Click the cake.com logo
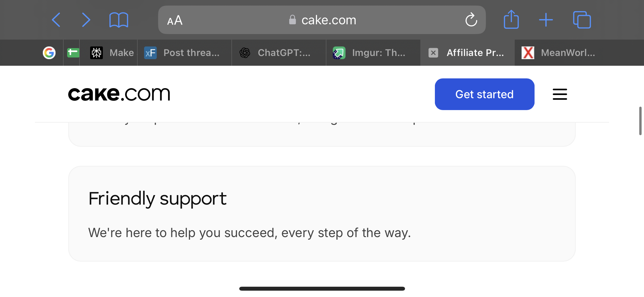The image size is (644, 297). [119, 94]
